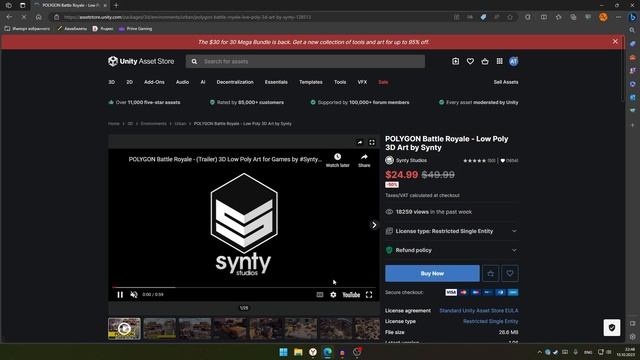Click the share arrow above the video
Screen dimensions: 640x360
click(360, 142)
